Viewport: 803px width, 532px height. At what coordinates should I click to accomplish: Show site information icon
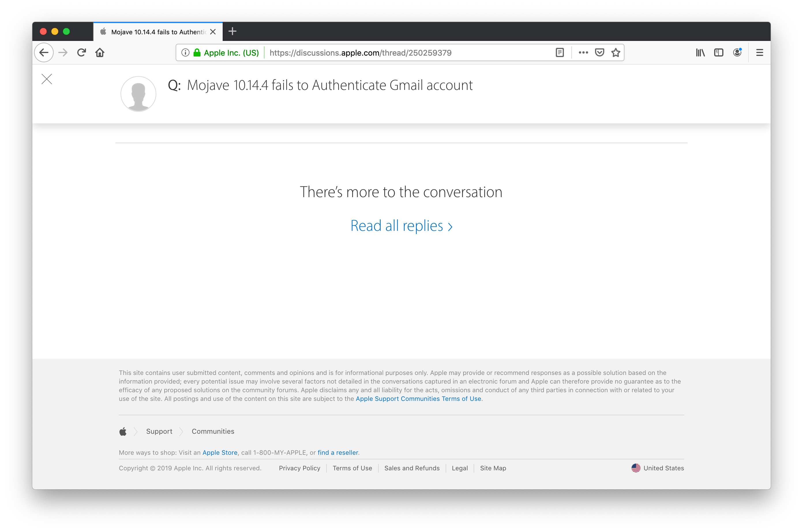(185, 52)
